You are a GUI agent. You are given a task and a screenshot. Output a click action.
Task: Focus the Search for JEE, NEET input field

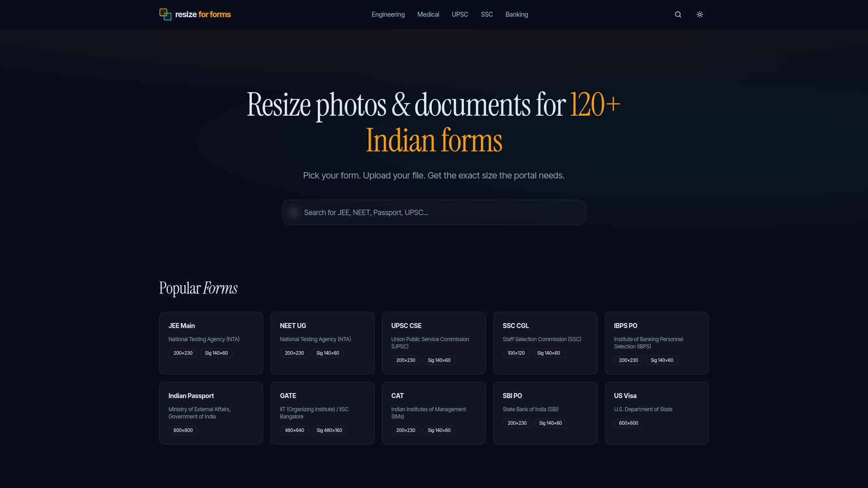coord(434,212)
